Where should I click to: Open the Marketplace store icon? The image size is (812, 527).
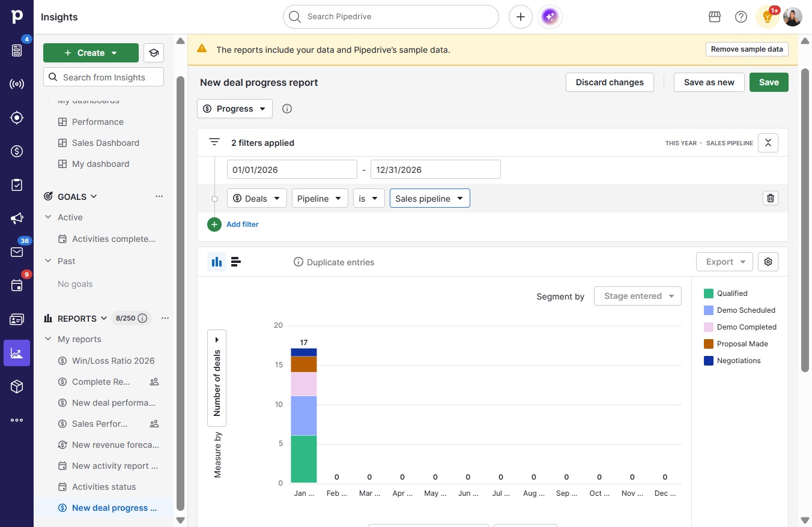(715, 17)
